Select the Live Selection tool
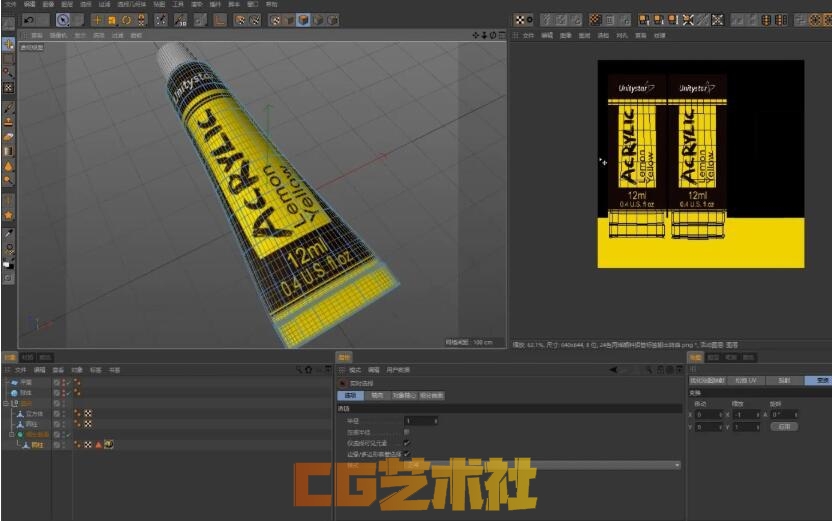This screenshot has height=521, width=832. tap(63, 20)
